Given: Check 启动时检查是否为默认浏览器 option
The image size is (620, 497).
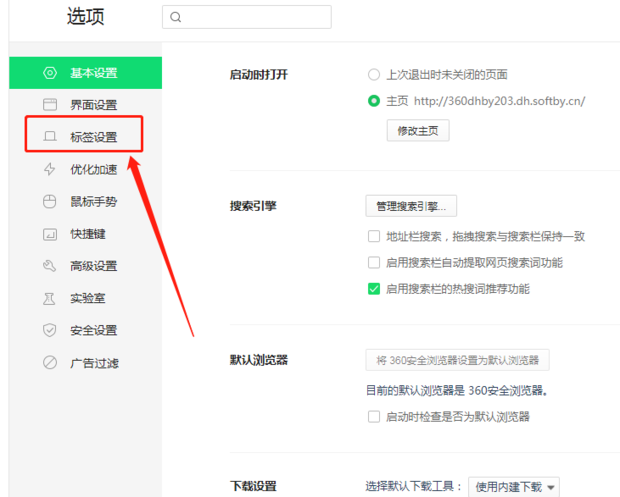Looking at the screenshot, I should pyautogui.click(x=374, y=416).
